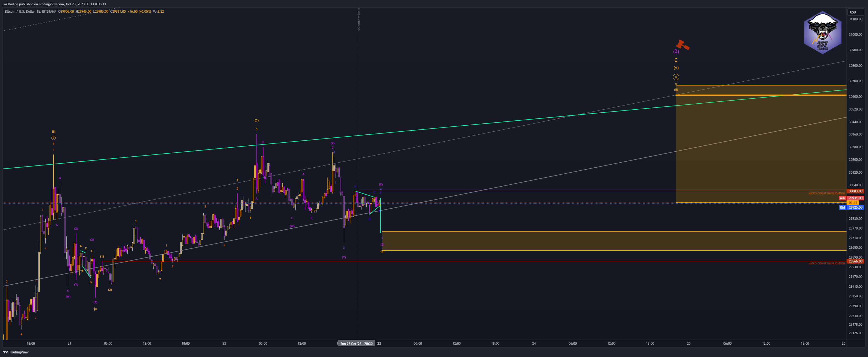Select the magenta (2) wave label

(x=676, y=51)
